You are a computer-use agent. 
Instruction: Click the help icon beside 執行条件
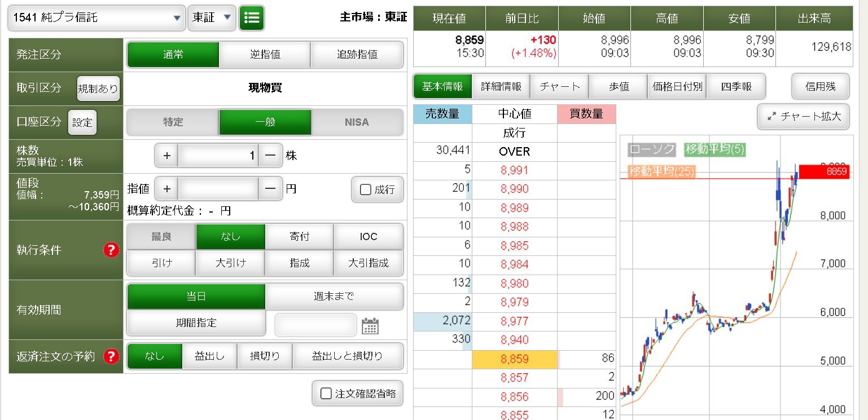pyautogui.click(x=111, y=250)
